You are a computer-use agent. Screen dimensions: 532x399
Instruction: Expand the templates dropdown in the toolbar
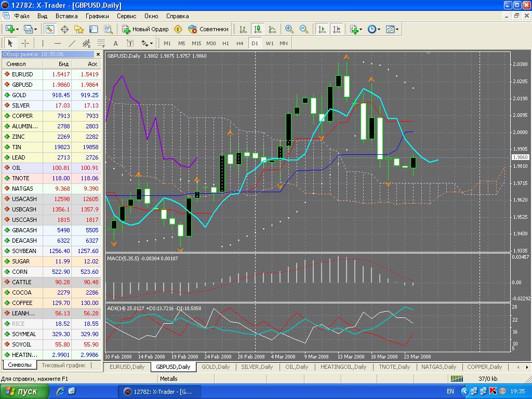pos(397,29)
